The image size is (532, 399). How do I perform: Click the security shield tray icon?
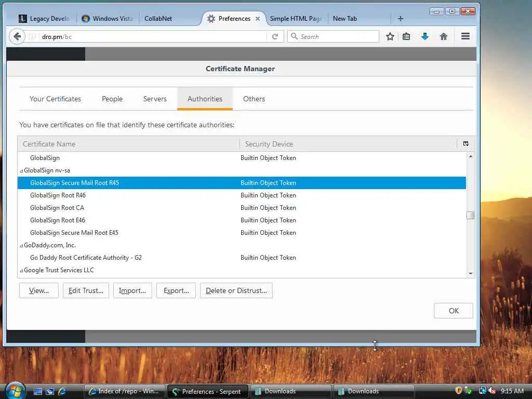coord(459,391)
